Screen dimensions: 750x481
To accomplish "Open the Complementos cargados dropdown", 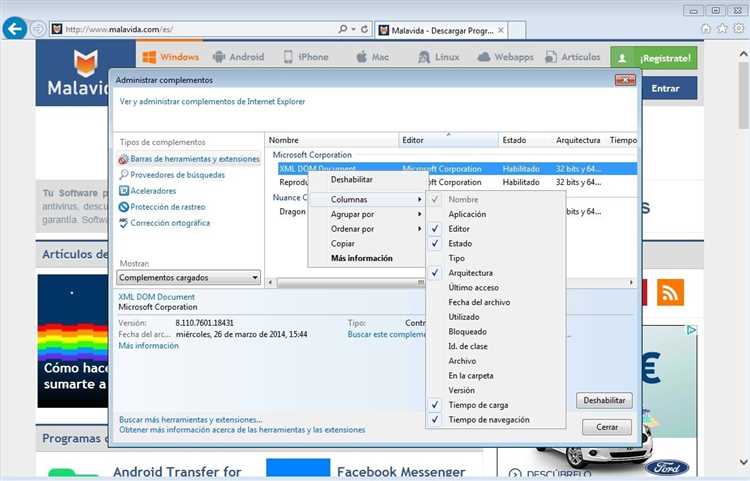I will 188,277.
